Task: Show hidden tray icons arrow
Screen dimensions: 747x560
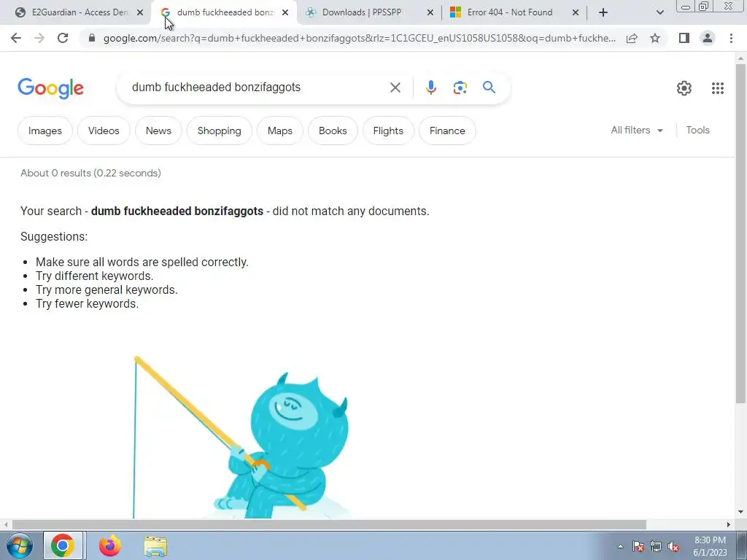Action: coord(620,547)
